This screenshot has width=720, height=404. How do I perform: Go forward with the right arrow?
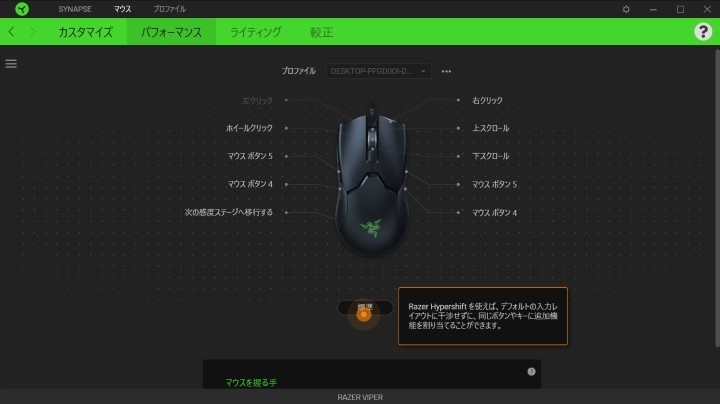click(33, 32)
